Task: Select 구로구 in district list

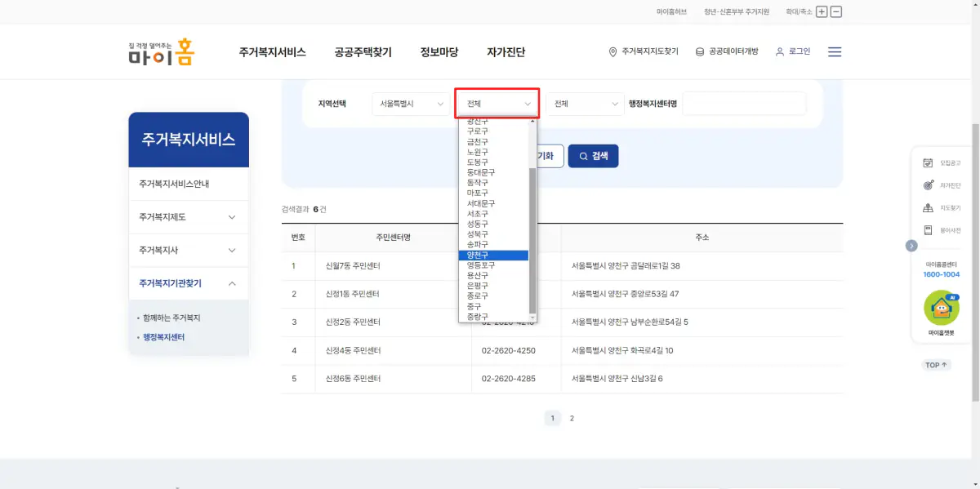Action: click(494, 131)
